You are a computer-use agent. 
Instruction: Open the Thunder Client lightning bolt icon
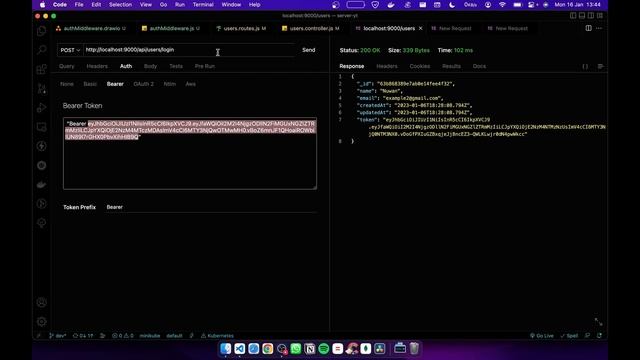point(42,146)
